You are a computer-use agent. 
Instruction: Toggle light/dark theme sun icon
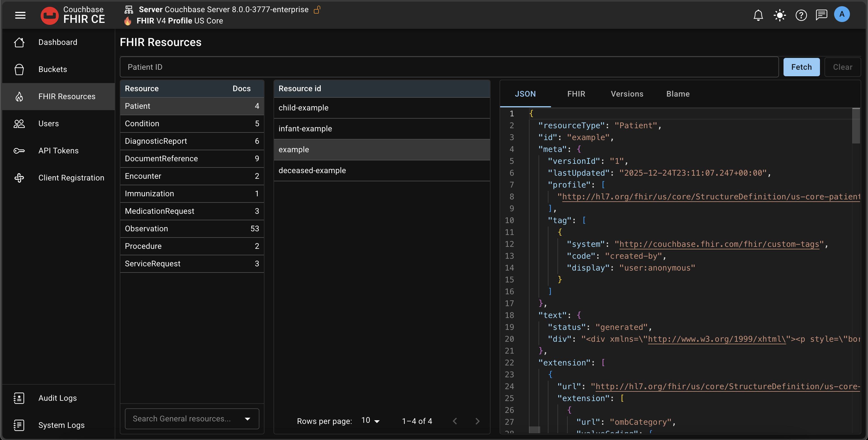click(x=779, y=15)
